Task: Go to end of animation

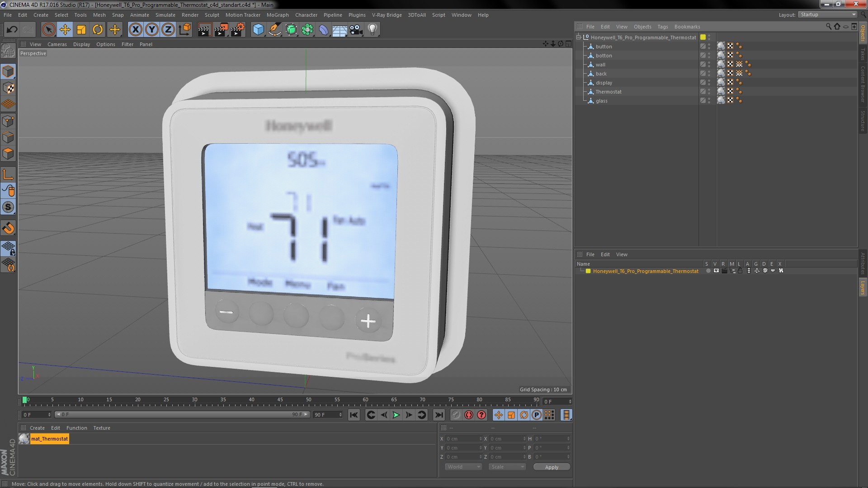Action: pos(439,415)
